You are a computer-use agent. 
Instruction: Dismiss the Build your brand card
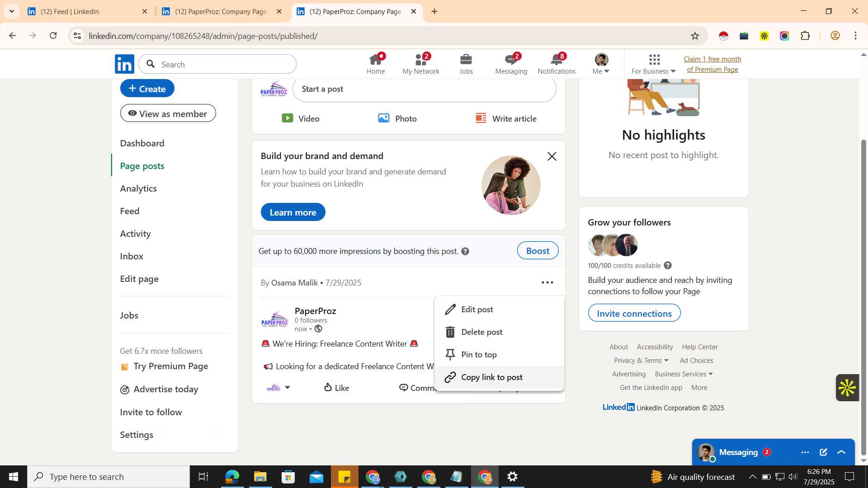coord(552,156)
